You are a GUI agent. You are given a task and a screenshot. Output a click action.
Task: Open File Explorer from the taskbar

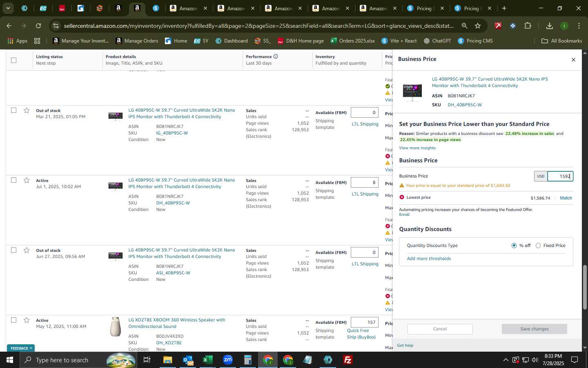coord(167,360)
